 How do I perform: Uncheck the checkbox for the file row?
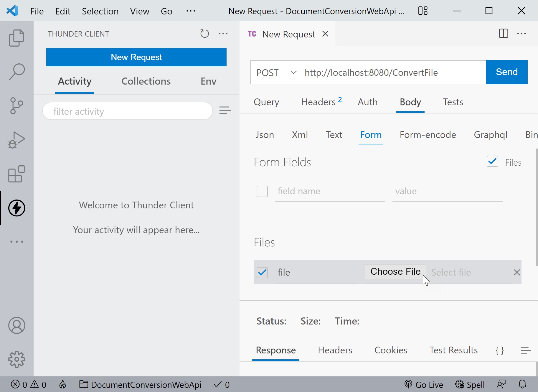click(x=262, y=272)
